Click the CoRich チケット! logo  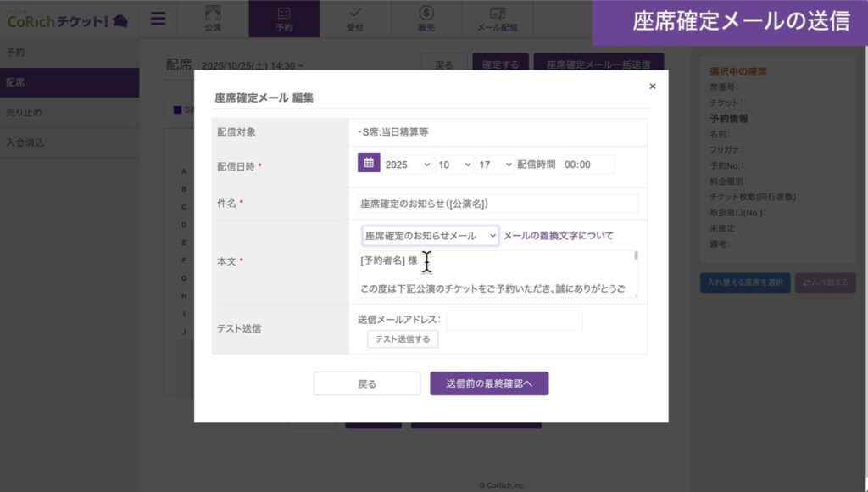click(x=68, y=19)
